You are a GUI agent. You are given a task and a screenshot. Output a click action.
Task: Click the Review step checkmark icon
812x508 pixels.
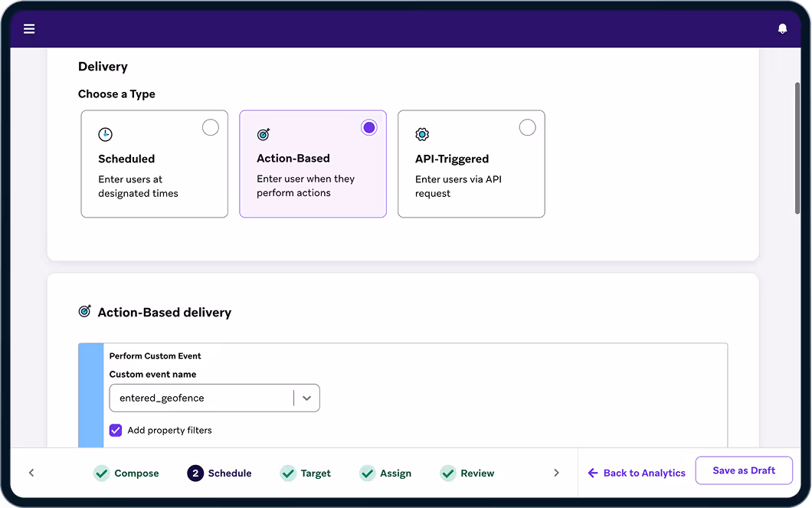pyautogui.click(x=448, y=473)
